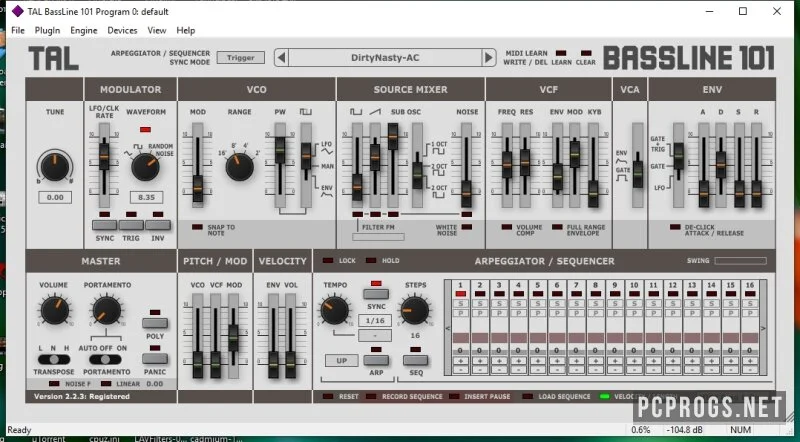The width and height of the screenshot is (800, 442).
Task: Click LOAD SEQUENCE LED
Action: pyautogui.click(x=528, y=397)
